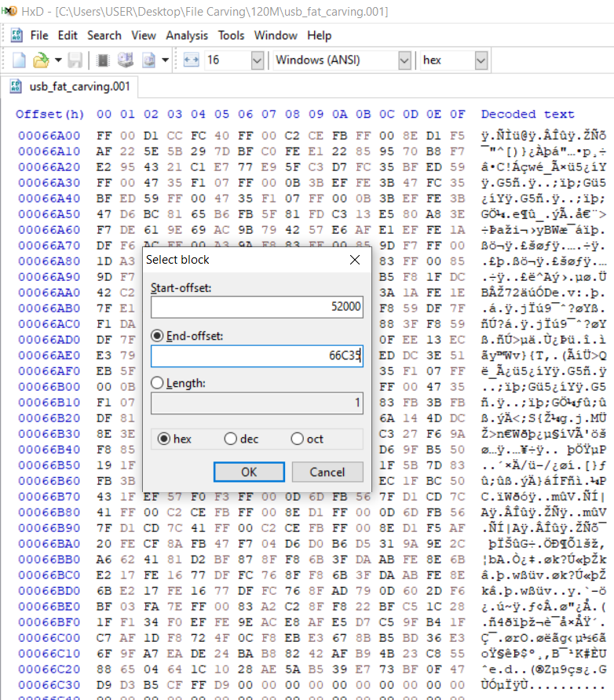
Task: Switch to the usb_fat_carving.001 tab
Action: click(x=70, y=86)
